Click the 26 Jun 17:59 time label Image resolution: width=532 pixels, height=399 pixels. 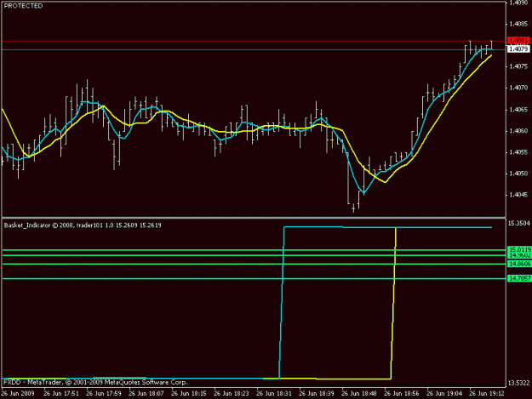pos(104,394)
